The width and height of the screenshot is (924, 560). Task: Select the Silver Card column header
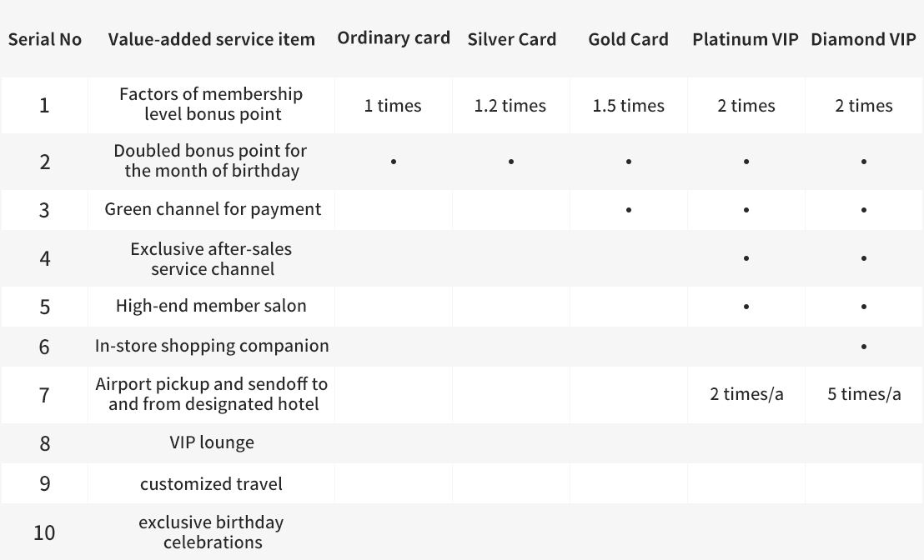[511, 39]
